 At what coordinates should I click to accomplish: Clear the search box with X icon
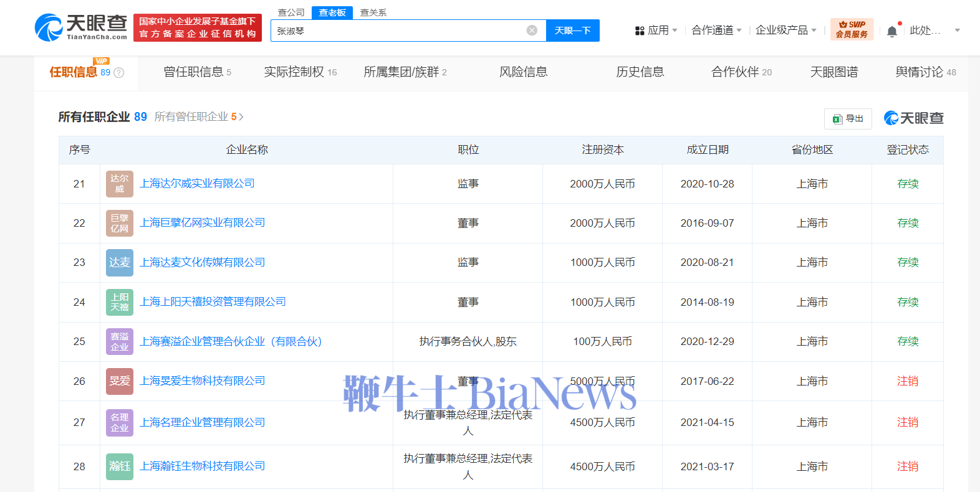(532, 31)
